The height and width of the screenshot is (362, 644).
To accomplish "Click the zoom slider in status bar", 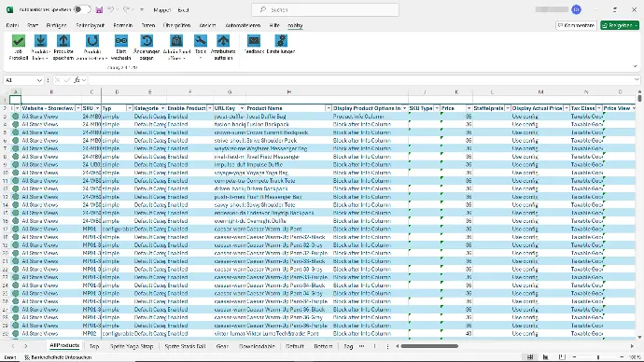I will 598,357.
